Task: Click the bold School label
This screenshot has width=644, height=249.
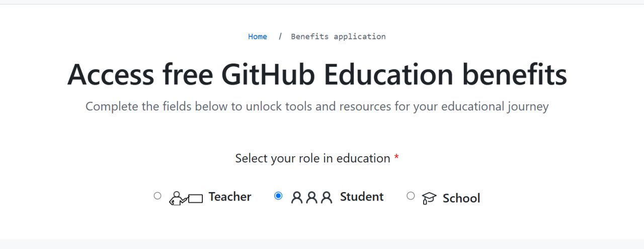Action: pyautogui.click(x=461, y=198)
